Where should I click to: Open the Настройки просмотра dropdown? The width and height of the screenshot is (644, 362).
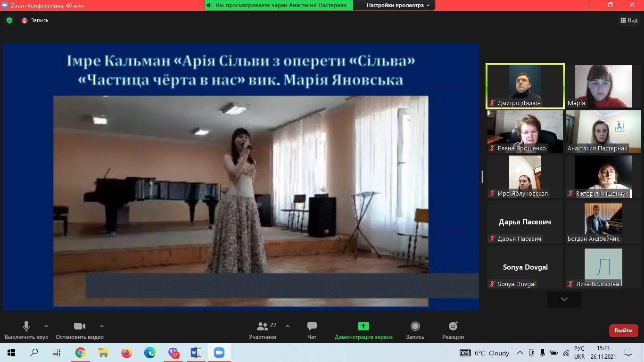click(x=398, y=5)
